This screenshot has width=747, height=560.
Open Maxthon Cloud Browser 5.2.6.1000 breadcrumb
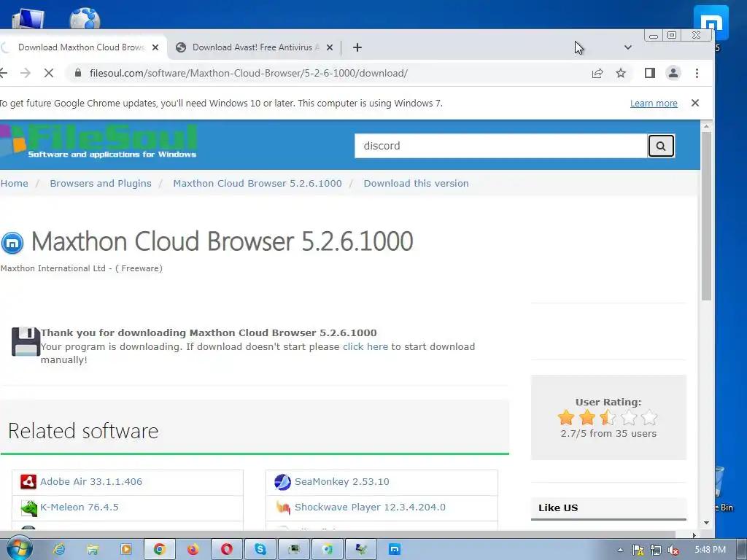258,183
